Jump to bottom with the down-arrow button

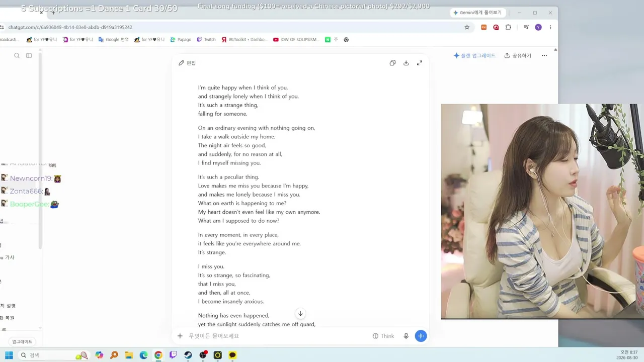coord(300,314)
